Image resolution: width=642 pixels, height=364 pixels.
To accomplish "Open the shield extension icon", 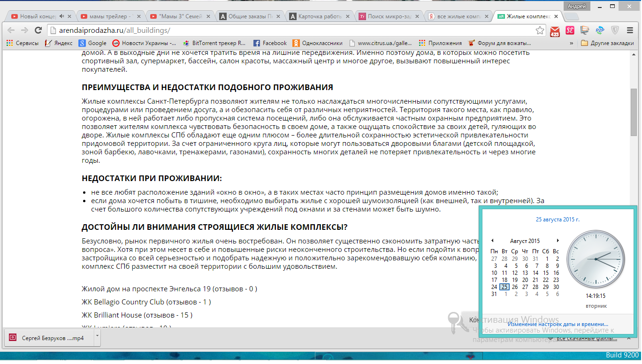I will click(615, 30).
